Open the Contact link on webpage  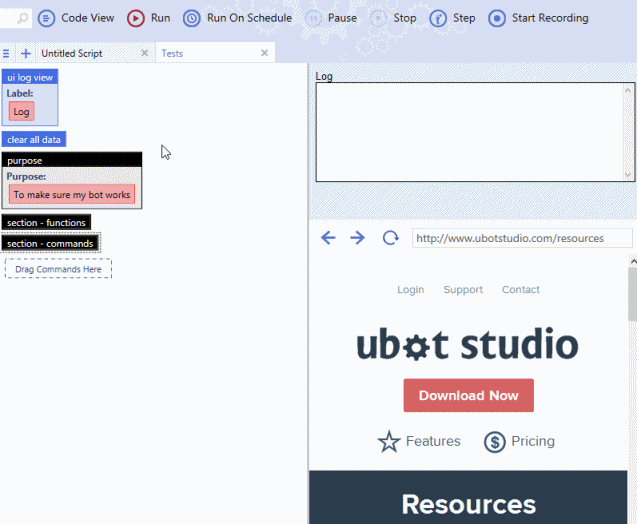pyautogui.click(x=521, y=290)
